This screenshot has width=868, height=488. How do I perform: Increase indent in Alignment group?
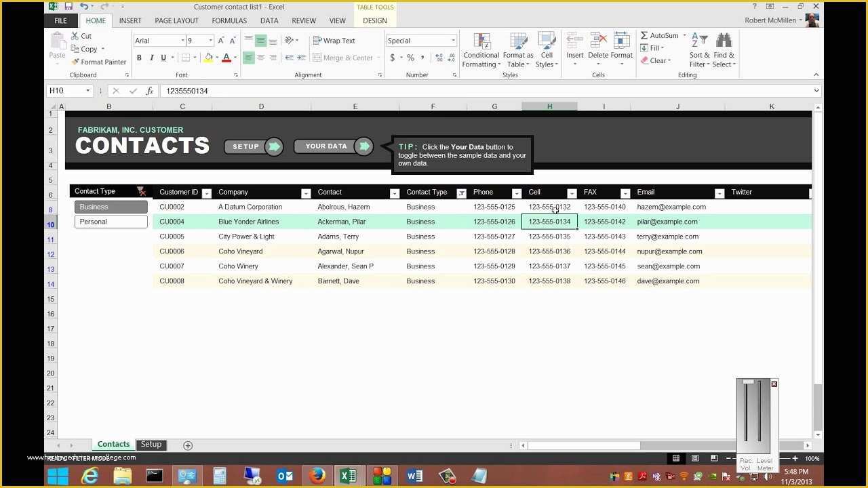[x=301, y=58]
